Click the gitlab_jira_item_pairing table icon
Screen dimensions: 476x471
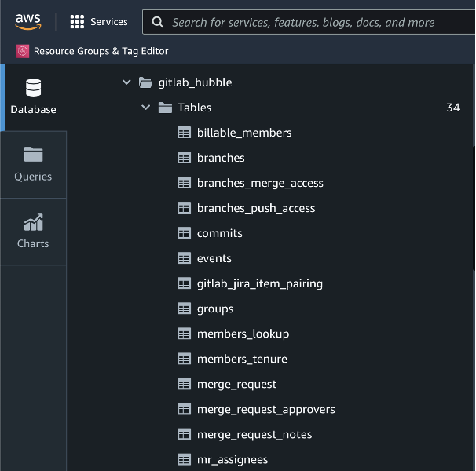(185, 283)
